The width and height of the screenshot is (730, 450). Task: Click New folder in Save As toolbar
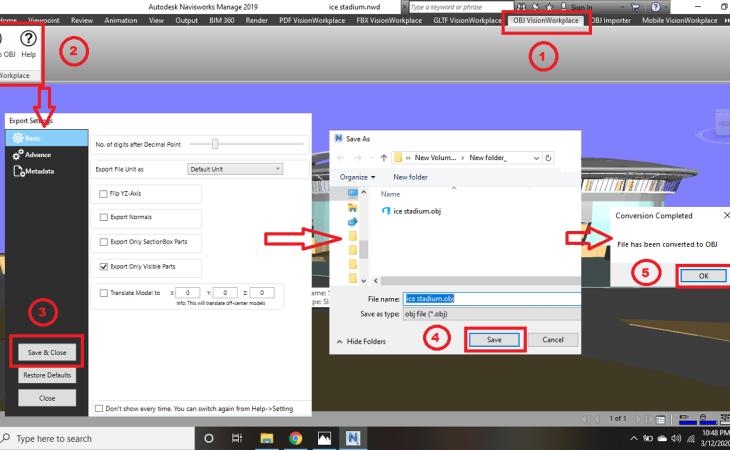[x=410, y=177]
